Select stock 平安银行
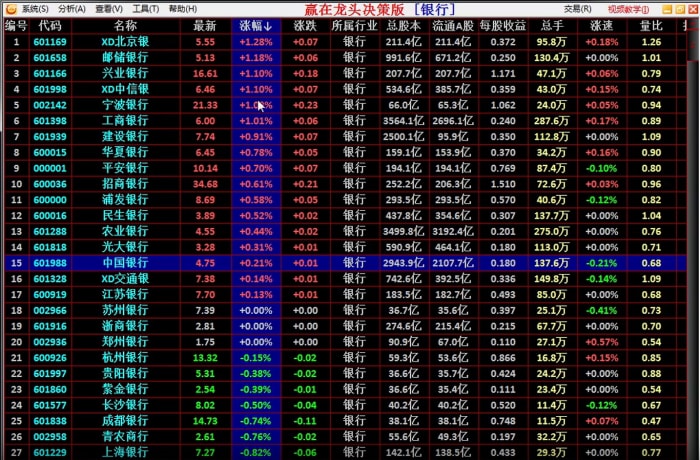700x460 pixels. point(125,168)
